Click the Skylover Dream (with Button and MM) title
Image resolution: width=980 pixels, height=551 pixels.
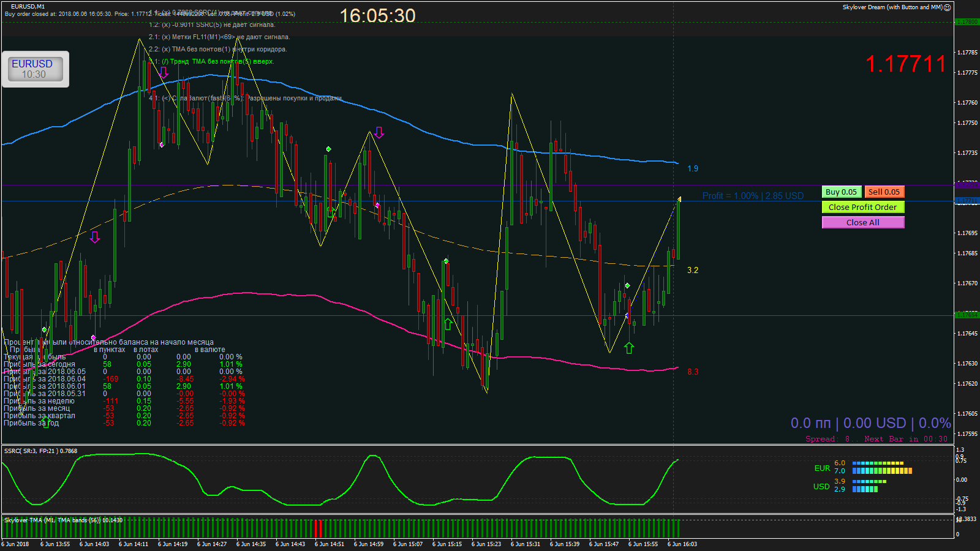[892, 7]
